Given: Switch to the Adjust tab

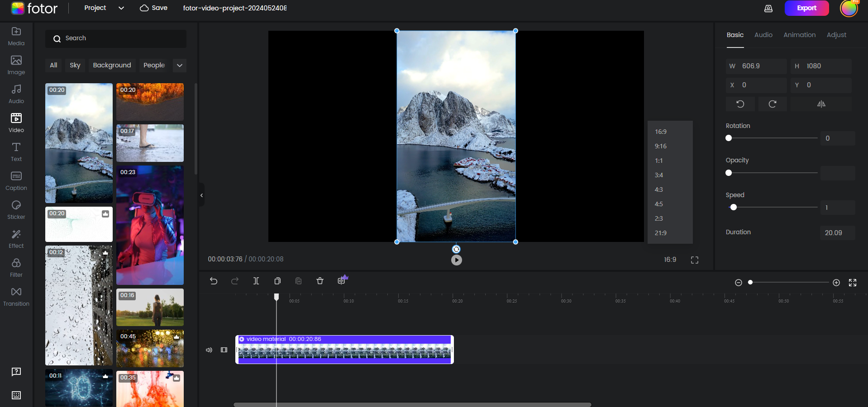Looking at the screenshot, I should [836, 35].
